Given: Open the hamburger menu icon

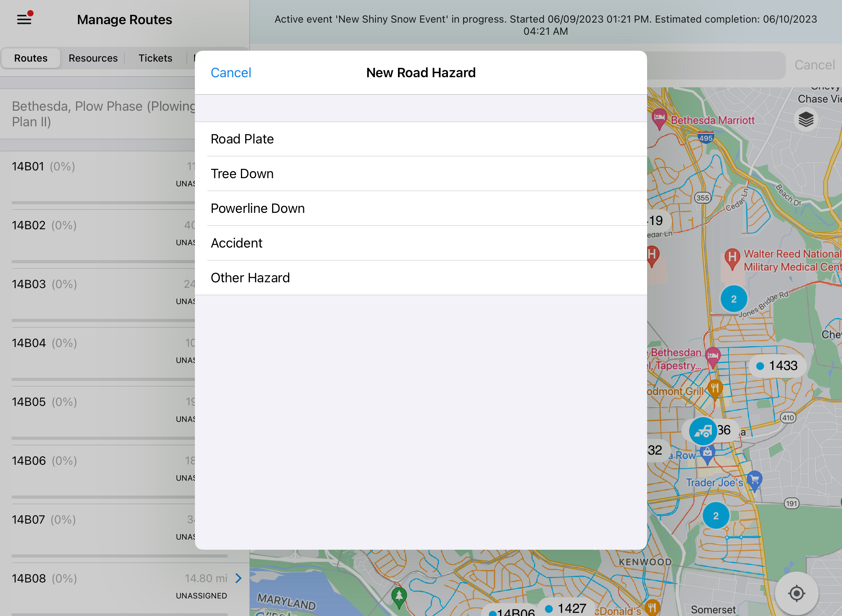Looking at the screenshot, I should pyautogui.click(x=24, y=19).
